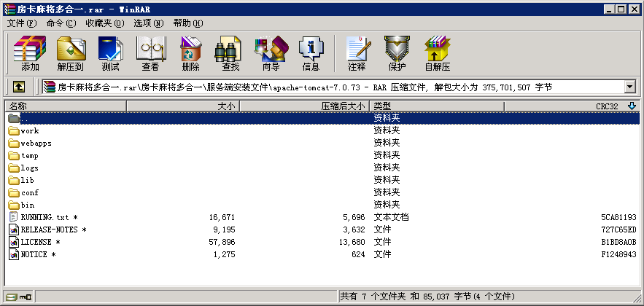Sort by the Name (名称) column header
This screenshot has width=644, height=306.
coord(66,106)
